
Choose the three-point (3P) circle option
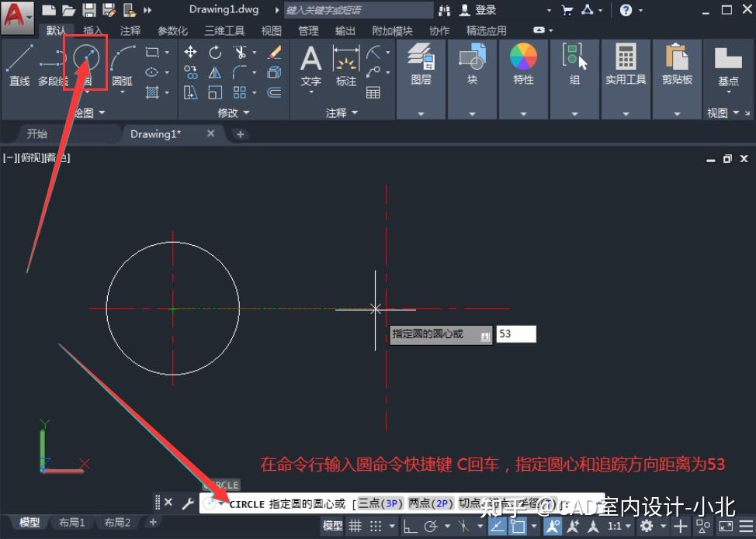(381, 504)
